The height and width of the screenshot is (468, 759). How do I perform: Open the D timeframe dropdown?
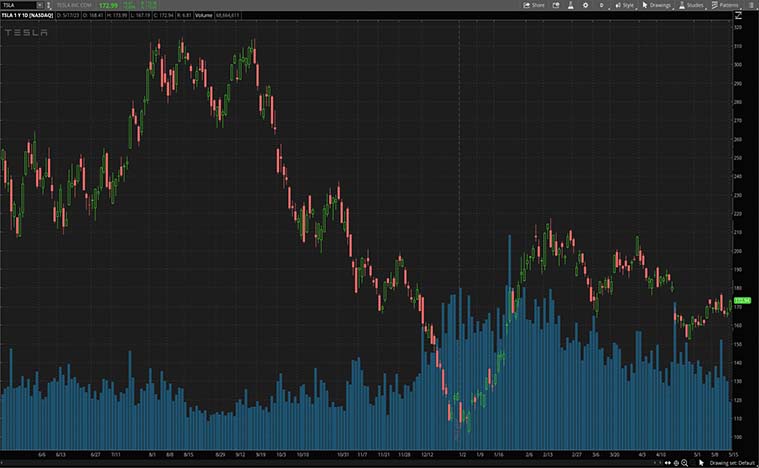click(x=602, y=5)
